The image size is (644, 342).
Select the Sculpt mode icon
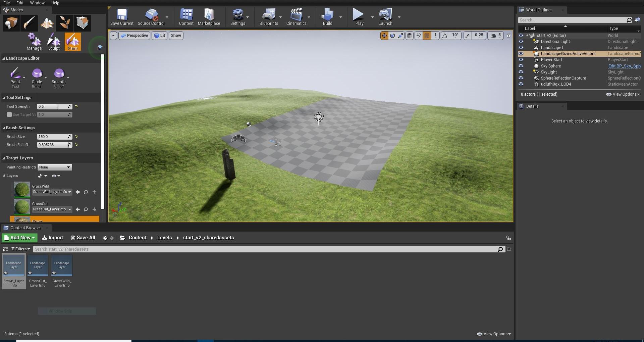[x=54, y=41]
